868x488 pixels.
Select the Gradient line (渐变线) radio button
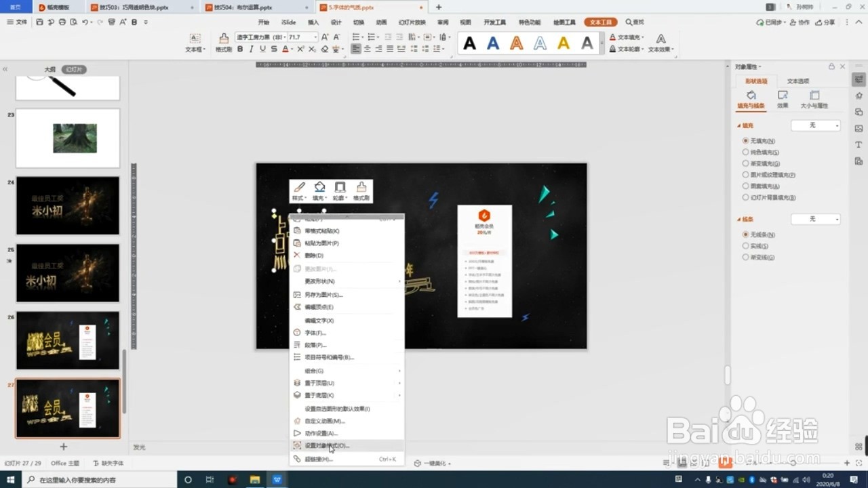pyautogui.click(x=746, y=257)
